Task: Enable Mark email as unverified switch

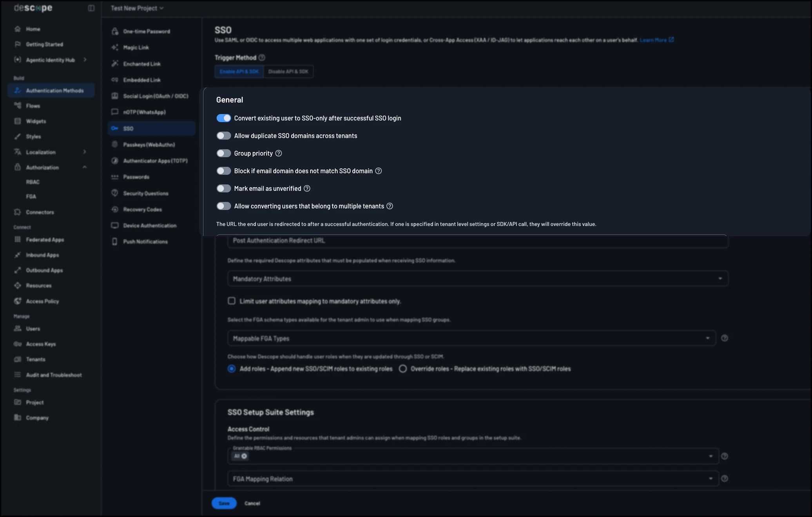Action: click(224, 189)
